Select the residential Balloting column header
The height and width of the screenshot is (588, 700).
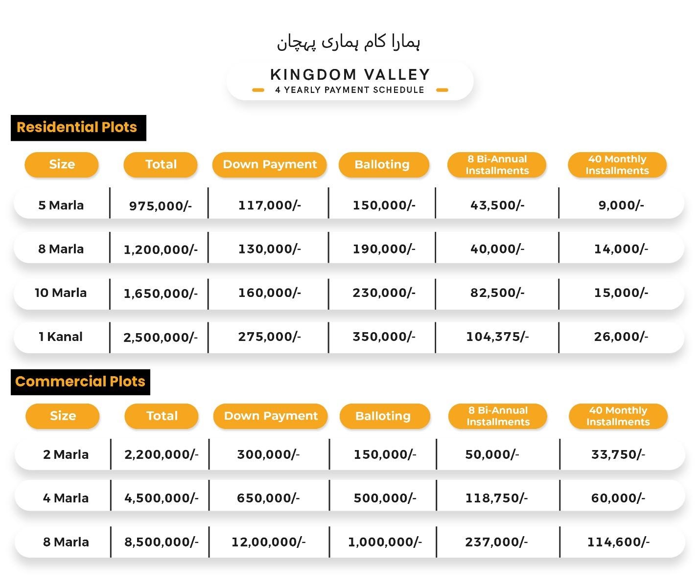pos(382,165)
